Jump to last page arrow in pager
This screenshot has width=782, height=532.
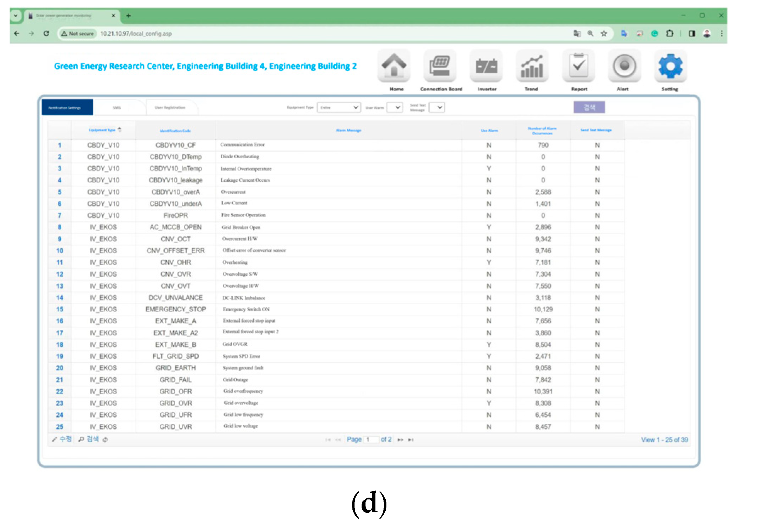[x=411, y=440]
